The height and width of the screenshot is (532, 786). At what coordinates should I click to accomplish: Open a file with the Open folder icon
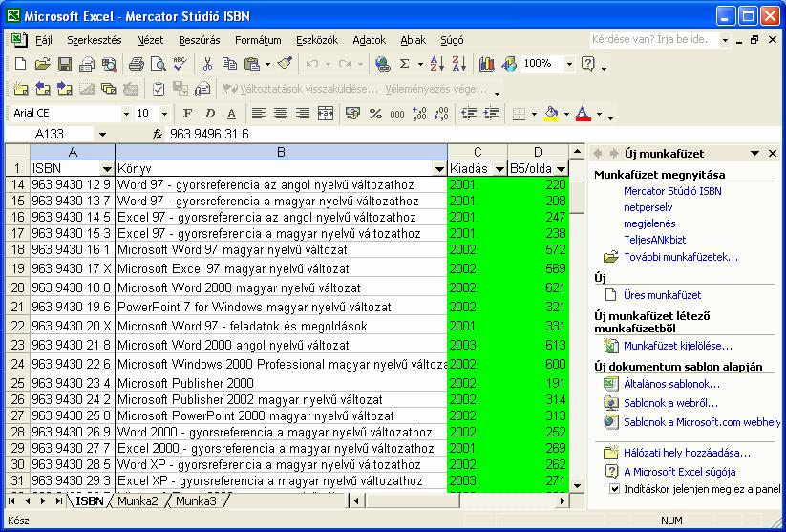point(43,64)
